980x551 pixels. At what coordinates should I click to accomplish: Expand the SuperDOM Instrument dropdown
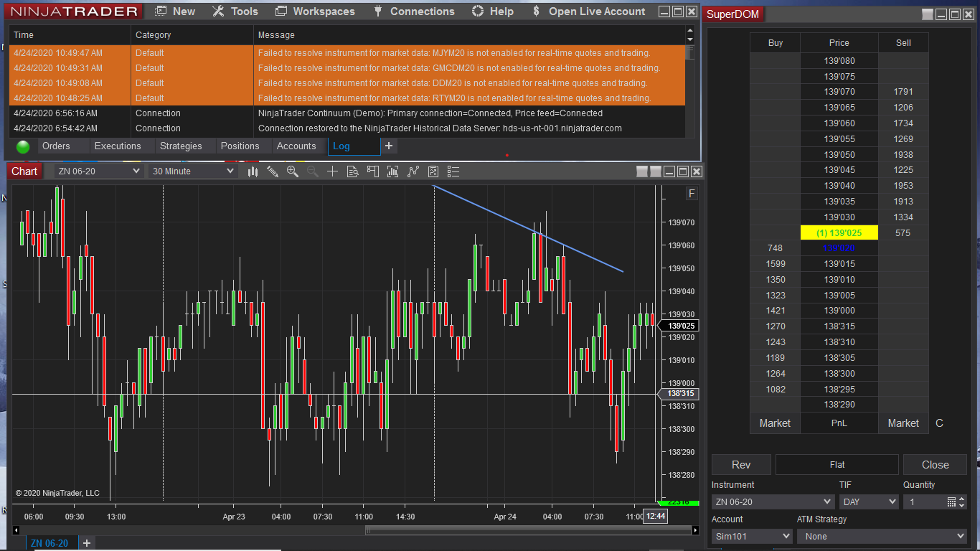(772, 502)
